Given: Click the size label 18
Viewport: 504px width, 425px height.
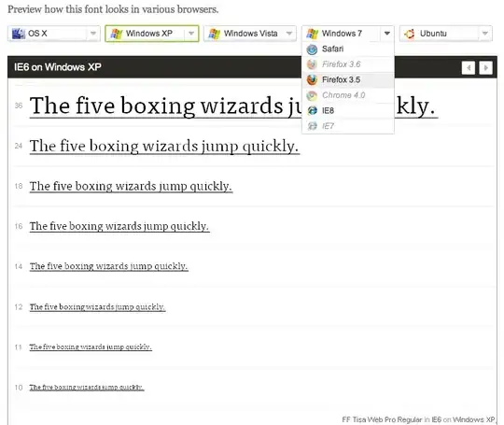Looking at the screenshot, I should coord(19,186).
